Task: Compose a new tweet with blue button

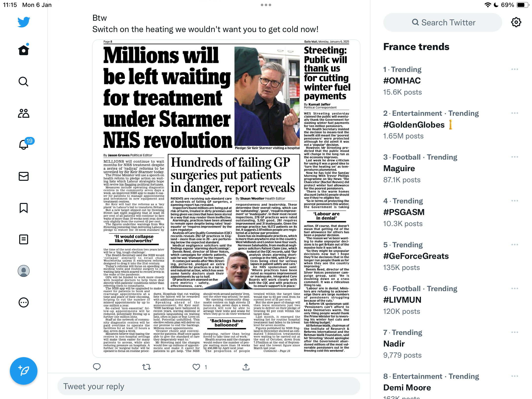Action: [x=24, y=371]
